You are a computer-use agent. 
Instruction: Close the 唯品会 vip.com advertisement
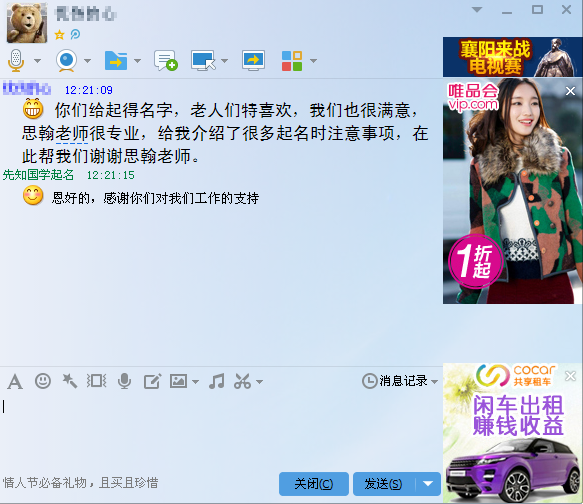570,91
